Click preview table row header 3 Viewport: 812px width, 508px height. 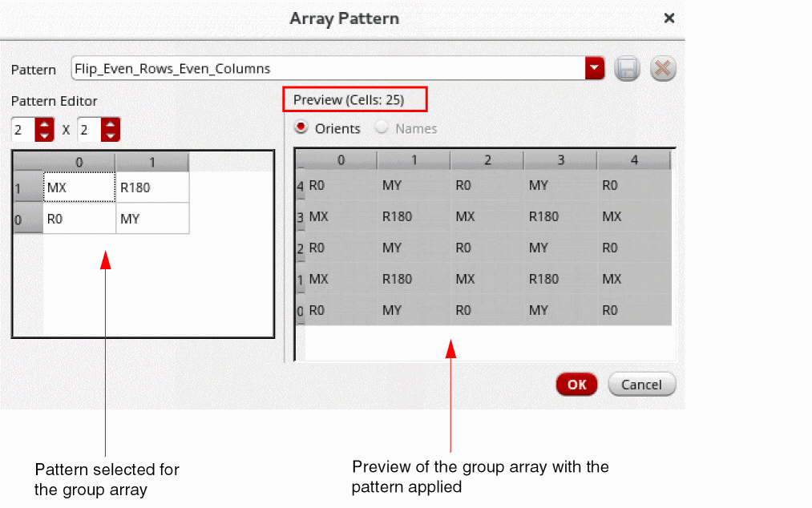coord(301,217)
